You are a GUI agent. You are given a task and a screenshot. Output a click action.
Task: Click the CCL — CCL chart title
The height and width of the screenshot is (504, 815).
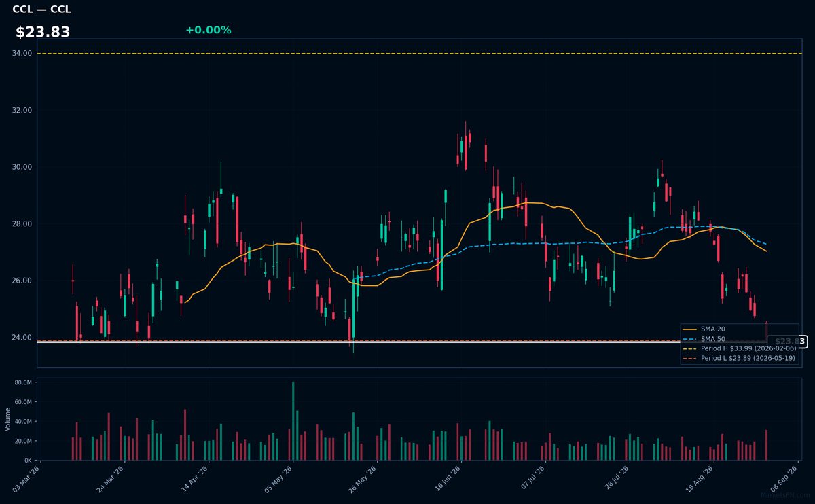41,10
